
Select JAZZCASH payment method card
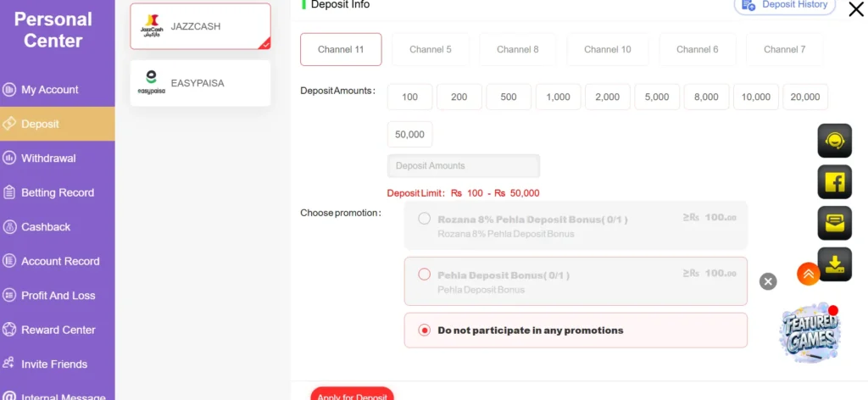point(200,26)
